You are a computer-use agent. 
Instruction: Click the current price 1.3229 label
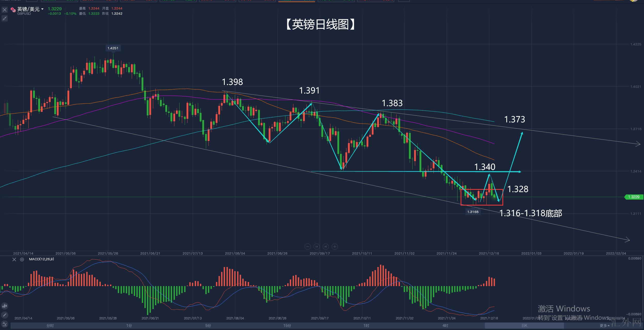pyautogui.click(x=634, y=197)
